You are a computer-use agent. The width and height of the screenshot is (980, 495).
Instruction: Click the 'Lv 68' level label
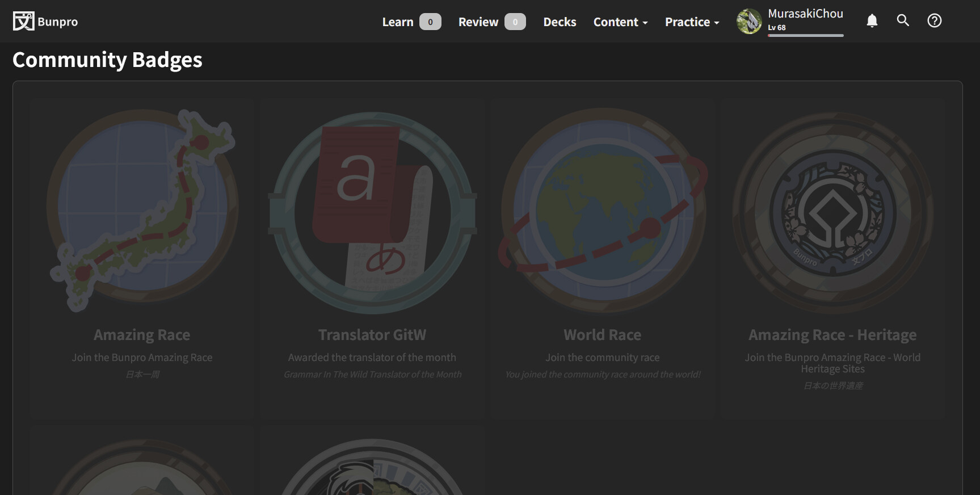coord(777,27)
